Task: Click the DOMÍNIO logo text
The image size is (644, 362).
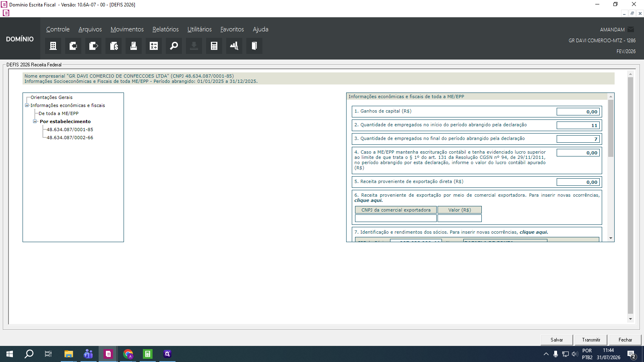Action: coord(20,39)
